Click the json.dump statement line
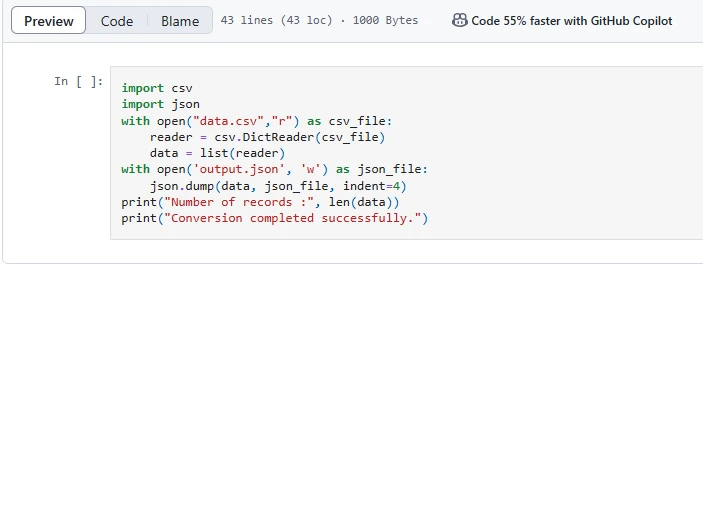 pyautogui.click(x=278, y=186)
